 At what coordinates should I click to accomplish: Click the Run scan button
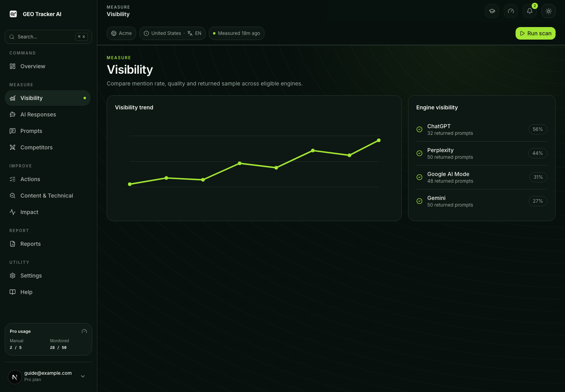tap(536, 33)
